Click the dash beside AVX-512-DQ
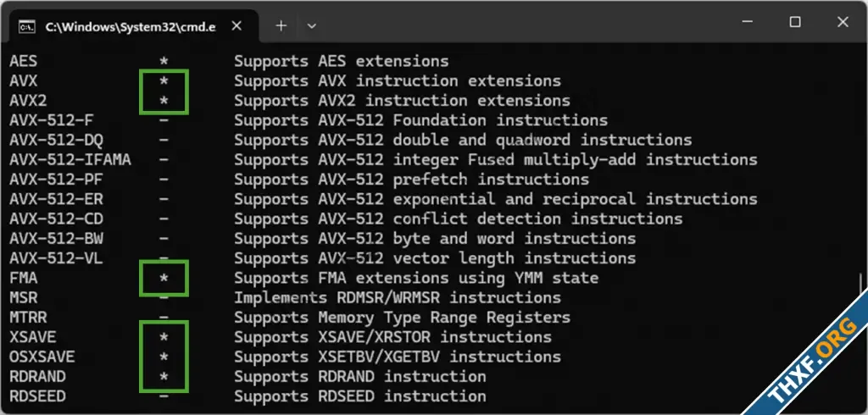 click(x=164, y=140)
